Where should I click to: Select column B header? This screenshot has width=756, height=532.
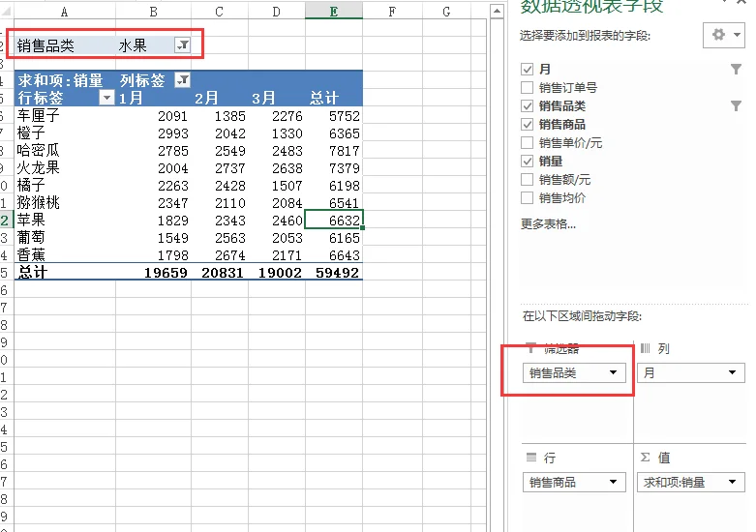click(x=153, y=12)
